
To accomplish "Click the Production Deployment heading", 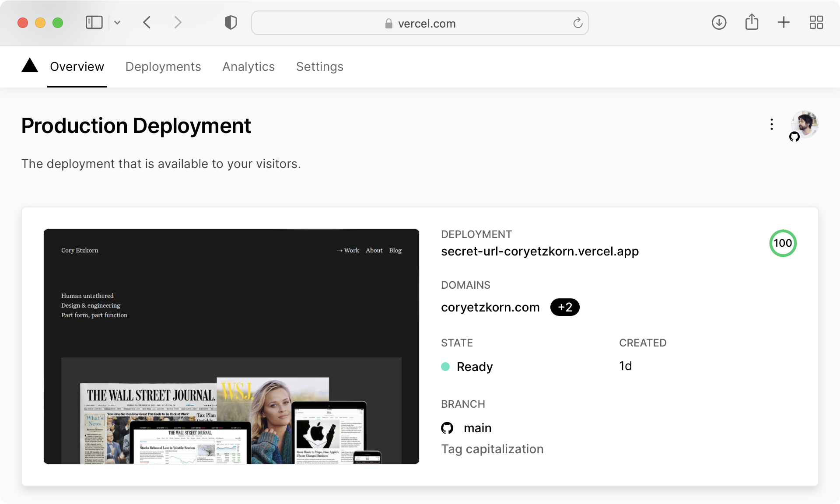I will pos(136,126).
